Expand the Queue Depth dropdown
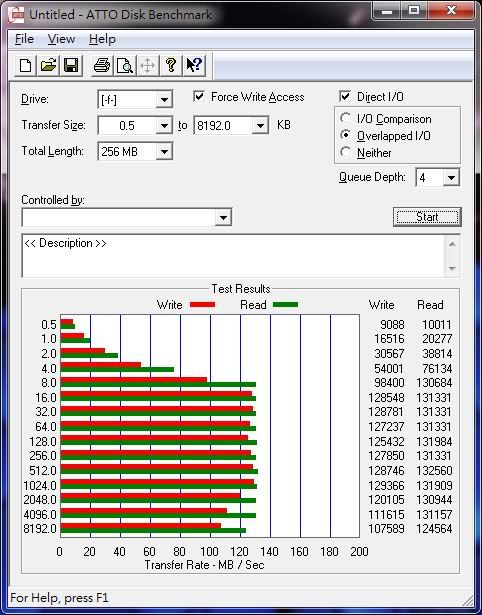This screenshot has width=482, height=615. coord(451,178)
